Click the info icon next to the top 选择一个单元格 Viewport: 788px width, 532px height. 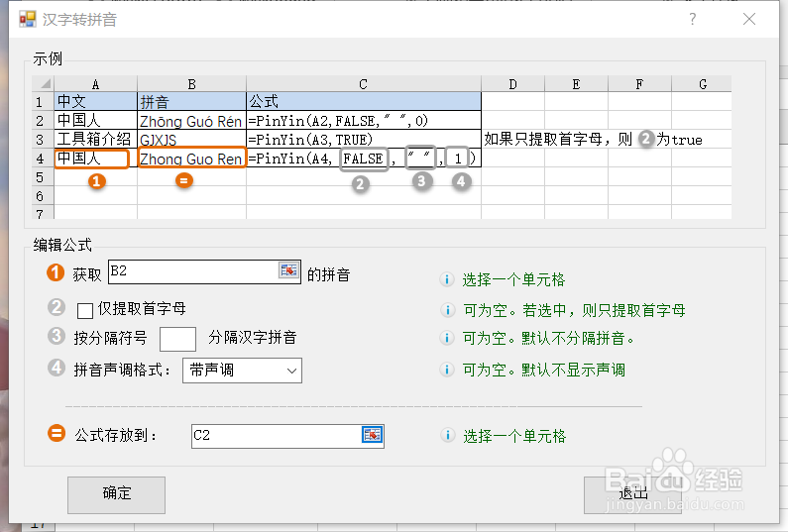click(447, 278)
